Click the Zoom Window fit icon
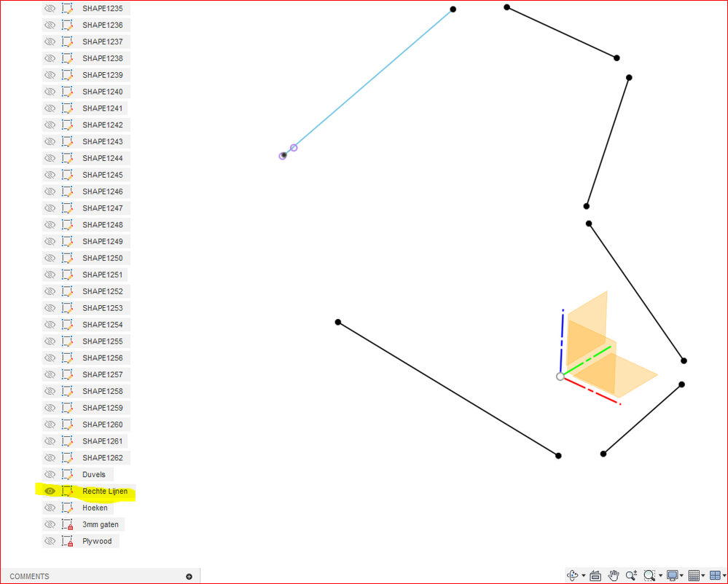The height and width of the screenshot is (584, 728). [x=649, y=576]
